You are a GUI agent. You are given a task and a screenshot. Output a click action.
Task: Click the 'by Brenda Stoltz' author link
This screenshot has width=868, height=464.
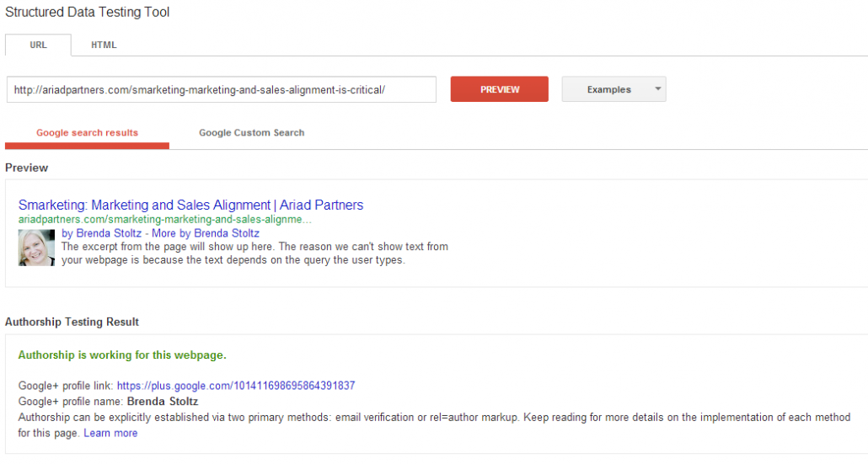click(101, 233)
